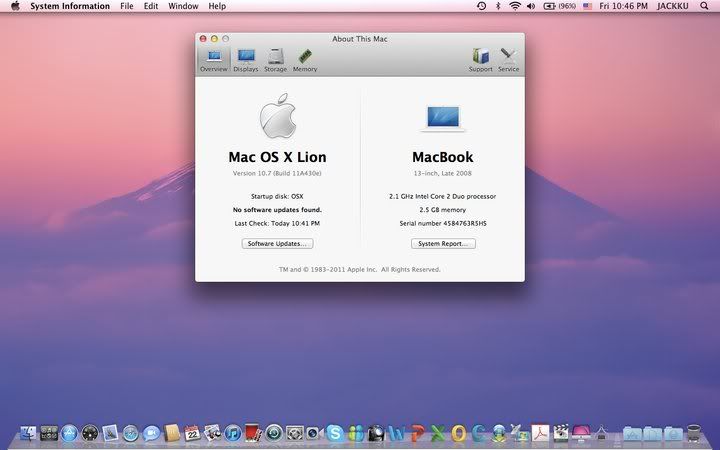Open the Apple menu
This screenshot has height=450, width=720.
(x=13, y=6)
